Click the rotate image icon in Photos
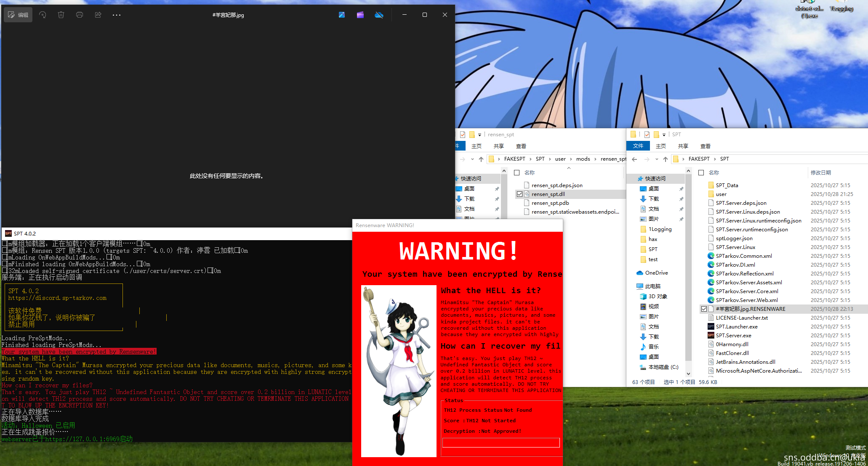The image size is (868, 466). tap(43, 15)
